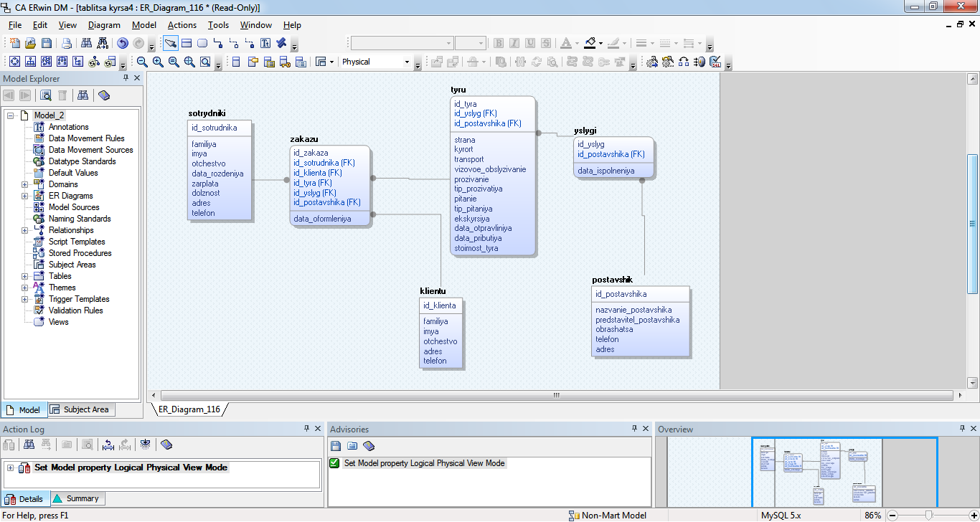Expand the Tables tree node
The image size is (980, 522).
click(x=25, y=276)
